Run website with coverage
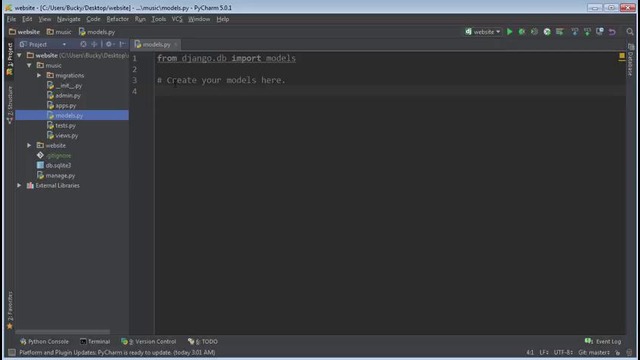The image size is (640, 360). (534, 31)
